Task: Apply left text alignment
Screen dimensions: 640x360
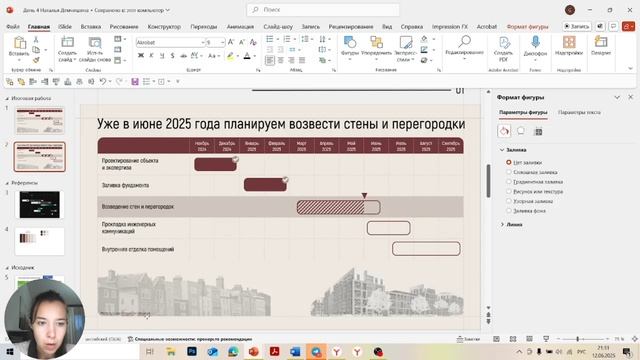Action: pyautogui.click(x=270, y=60)
